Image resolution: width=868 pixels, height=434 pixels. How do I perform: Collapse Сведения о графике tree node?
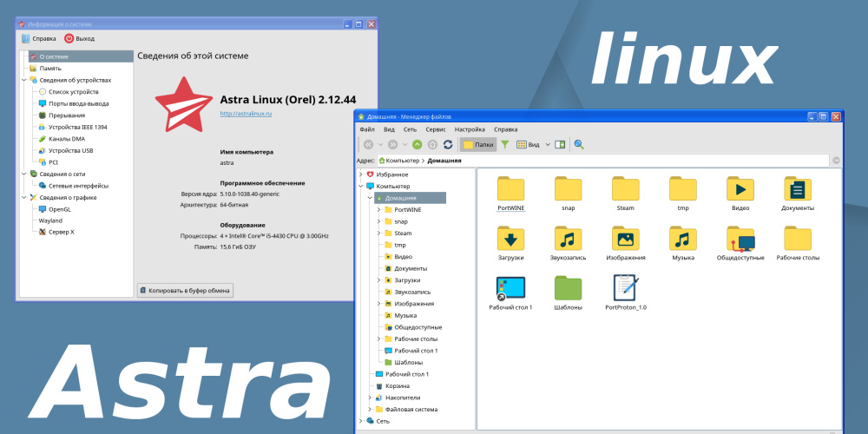(23, 198)
